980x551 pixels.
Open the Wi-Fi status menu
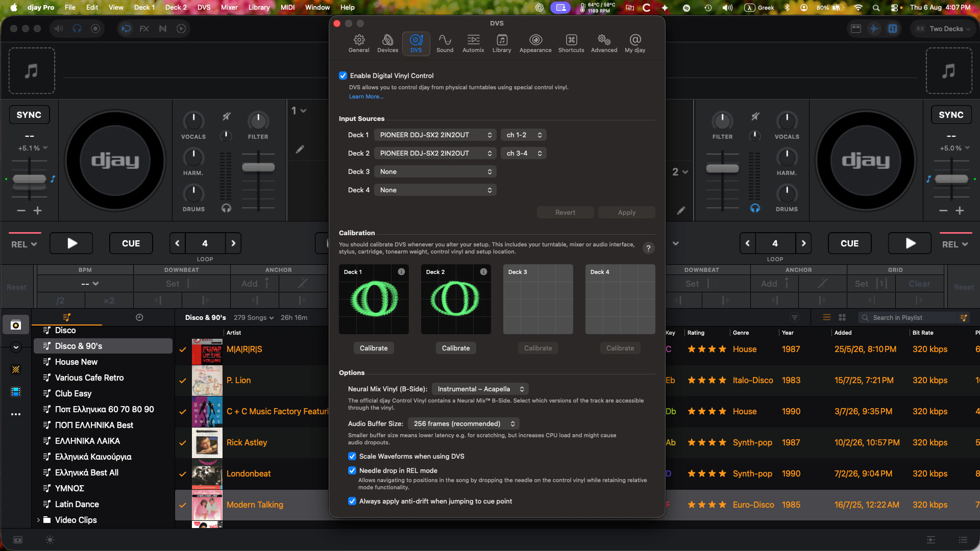[x=858, y=8]
